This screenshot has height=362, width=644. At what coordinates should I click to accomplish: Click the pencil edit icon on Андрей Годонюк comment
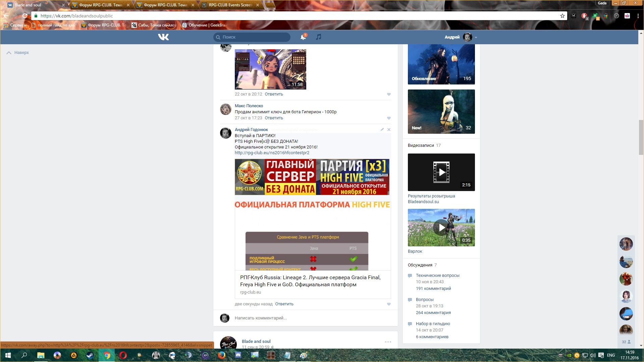click(382, 129)
